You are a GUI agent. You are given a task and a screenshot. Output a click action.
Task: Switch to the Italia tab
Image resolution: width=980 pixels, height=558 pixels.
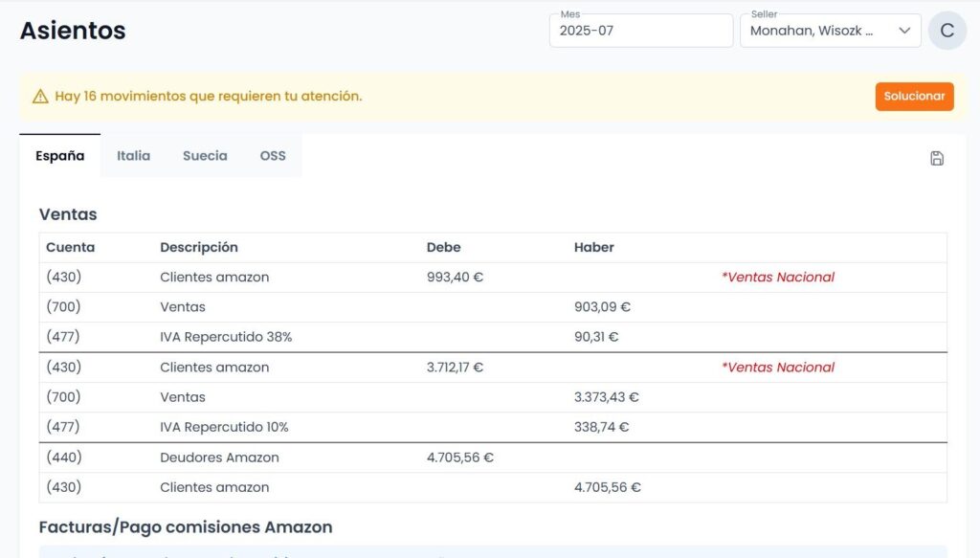tap(133, 156)
